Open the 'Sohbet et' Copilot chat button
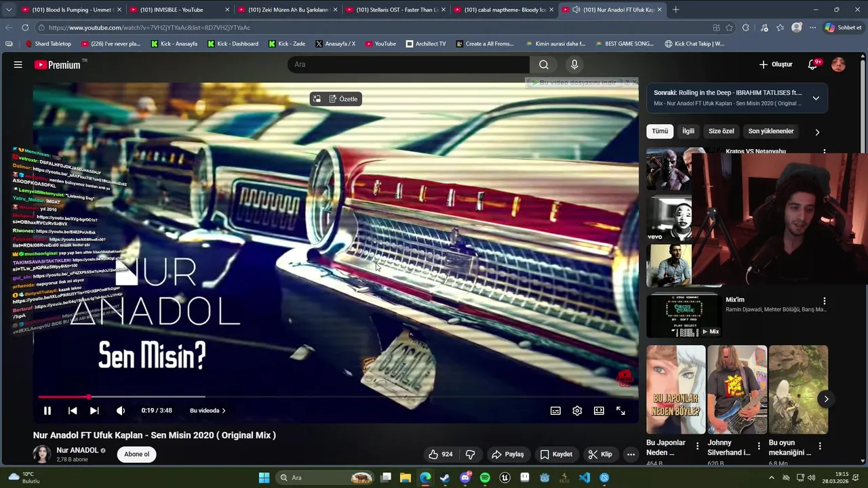Viewport: 868px width, 488px height. pos(843,28)
